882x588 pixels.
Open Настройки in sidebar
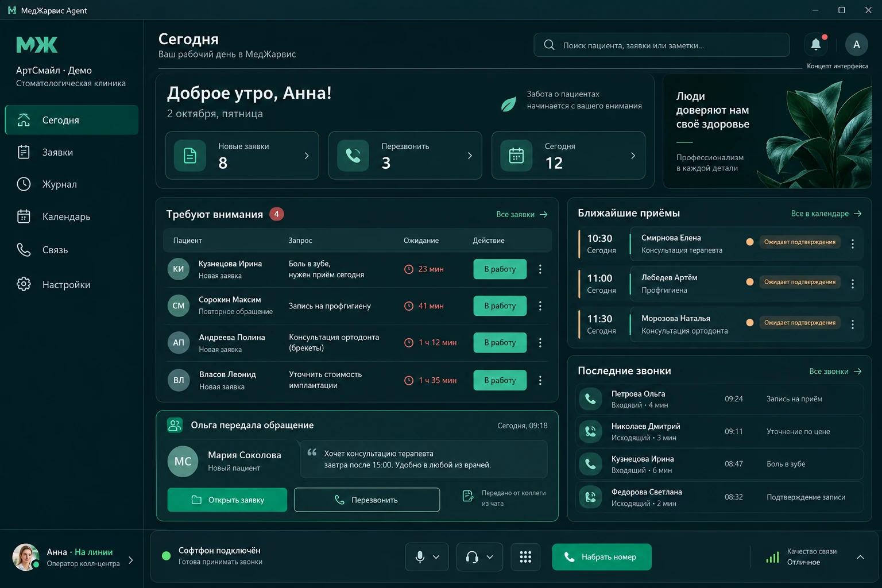click(x=72, y=284)
